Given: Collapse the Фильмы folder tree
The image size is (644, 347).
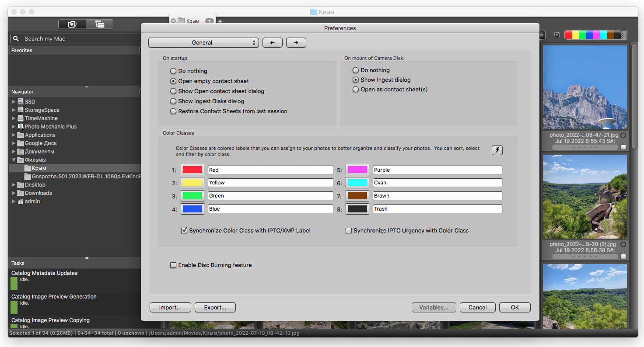Looking at the screenshot, I should [14, 160].
